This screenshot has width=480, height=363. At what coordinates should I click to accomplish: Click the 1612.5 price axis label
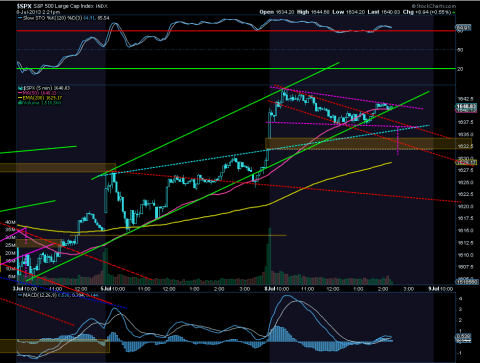465,243
